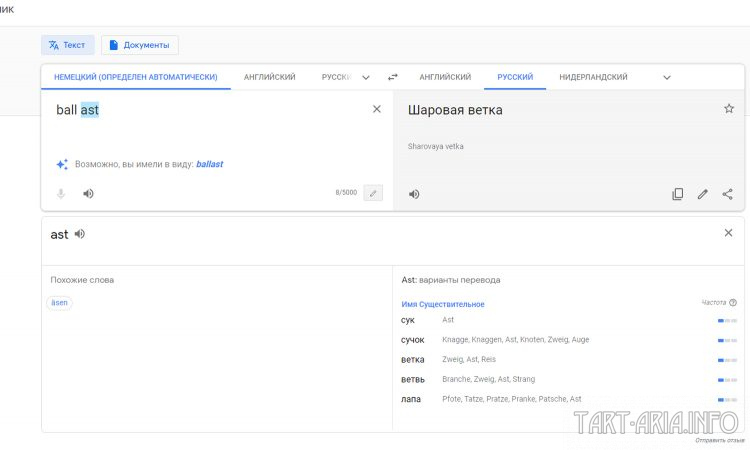
Task: Save translation with the star icon
Action: pyautogui.click(x=728, y=109)
